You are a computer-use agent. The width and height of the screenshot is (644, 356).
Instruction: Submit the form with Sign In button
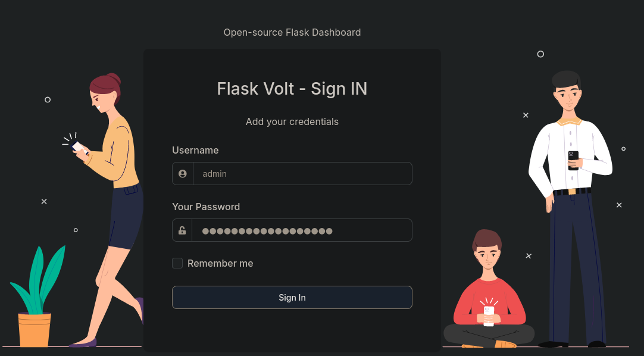click(292, 297)
